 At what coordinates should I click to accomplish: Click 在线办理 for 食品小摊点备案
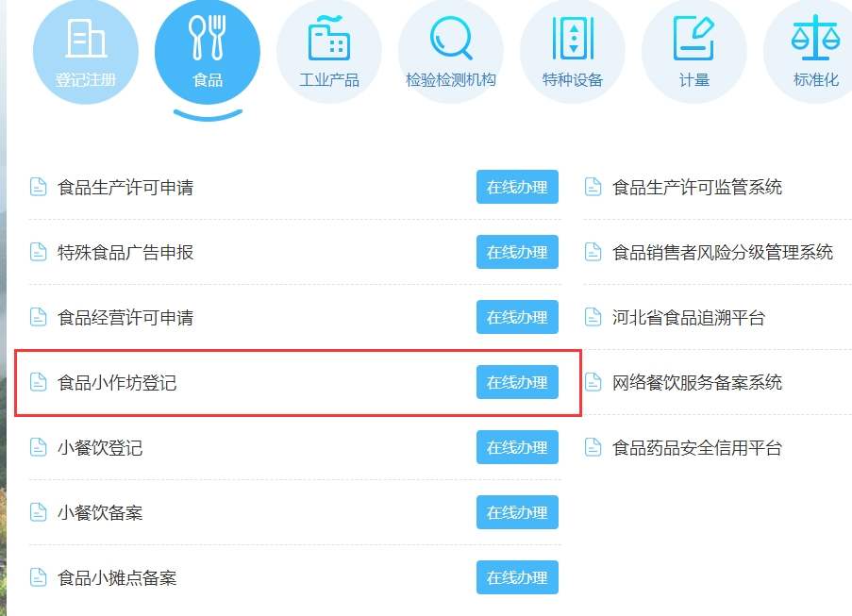pos(517,577)
